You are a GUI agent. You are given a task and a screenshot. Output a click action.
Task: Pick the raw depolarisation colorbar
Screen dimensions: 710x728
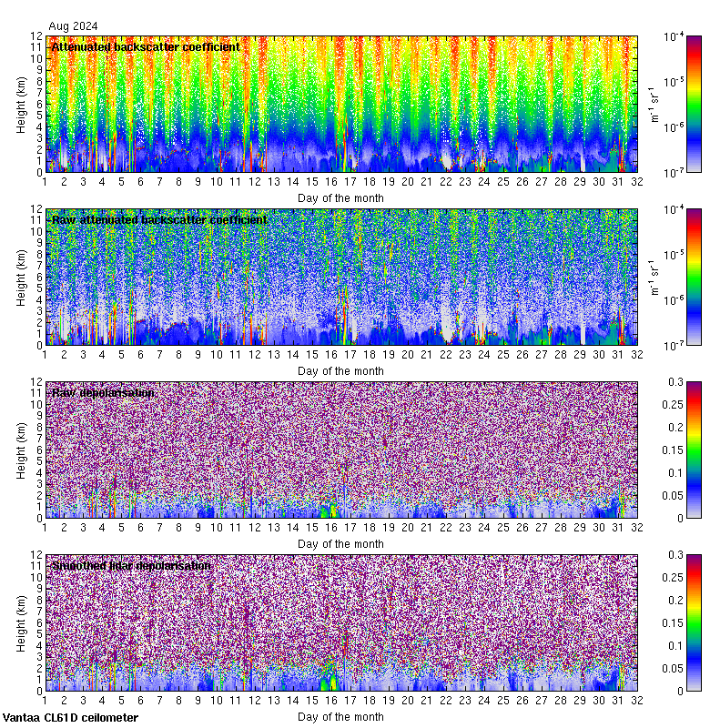[667, 450]
